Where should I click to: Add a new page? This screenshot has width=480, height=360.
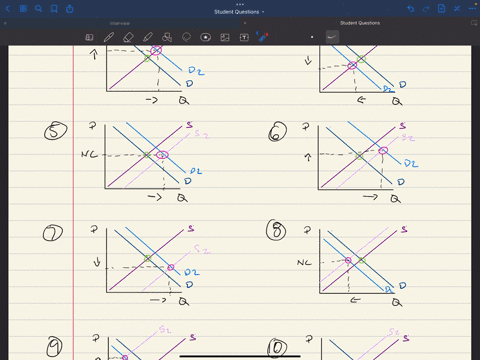point(441,8)
